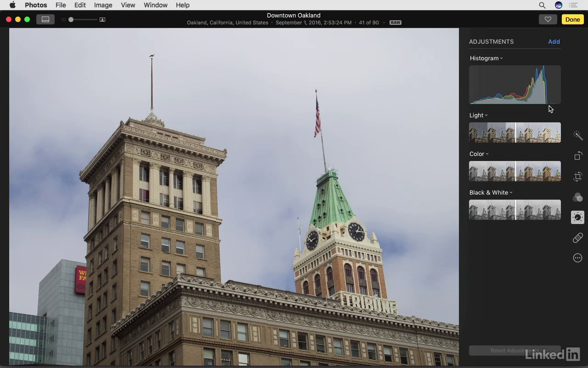
Task: Click the small-size icon beside zoom slider
Action: tap(64, 20)
